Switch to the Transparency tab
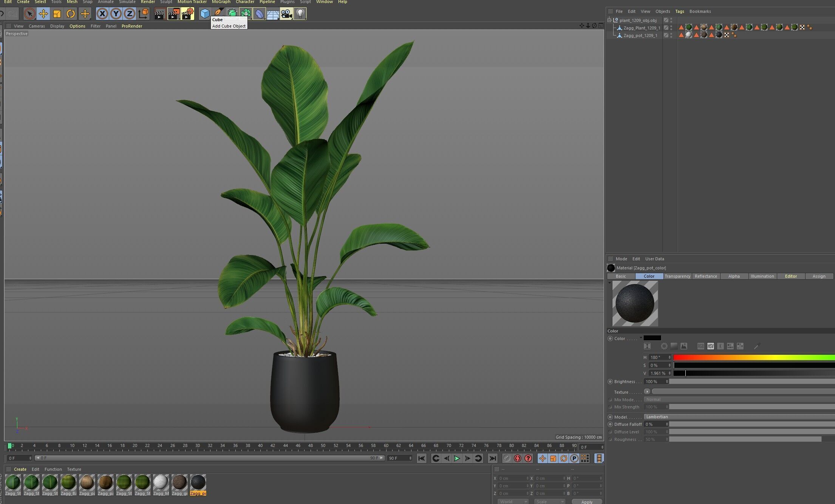Image resolution: width=835 pixels, height=504 pixels. point(677,276)
